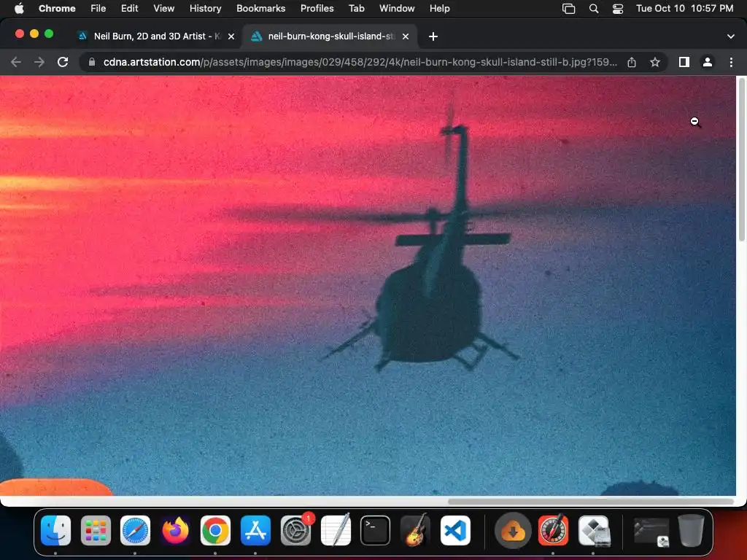The height and width of the screenshot is (560, 747).
Task: Open the Chrome profile icon
Action: pos(708,62)
